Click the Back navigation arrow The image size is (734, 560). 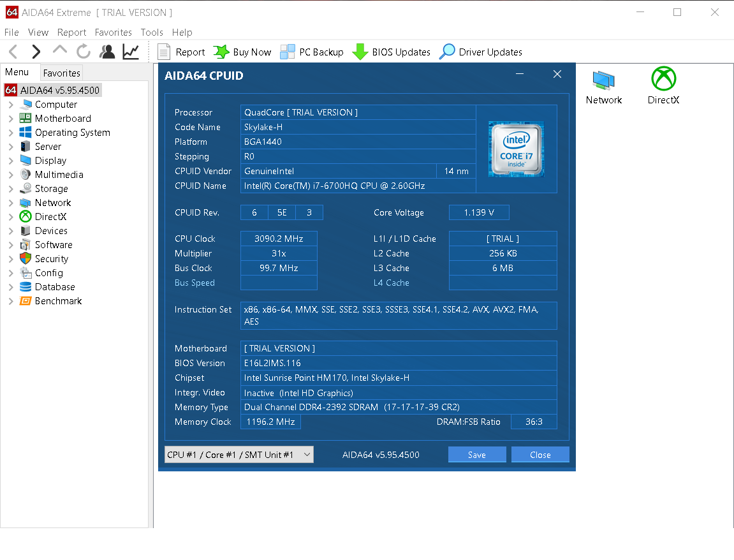13,52
